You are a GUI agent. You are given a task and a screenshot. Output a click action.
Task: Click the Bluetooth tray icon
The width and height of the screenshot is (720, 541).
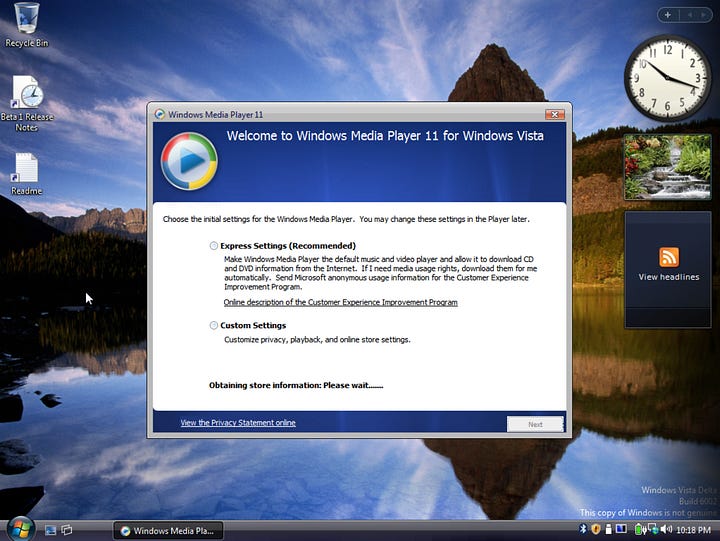[583, 529]
